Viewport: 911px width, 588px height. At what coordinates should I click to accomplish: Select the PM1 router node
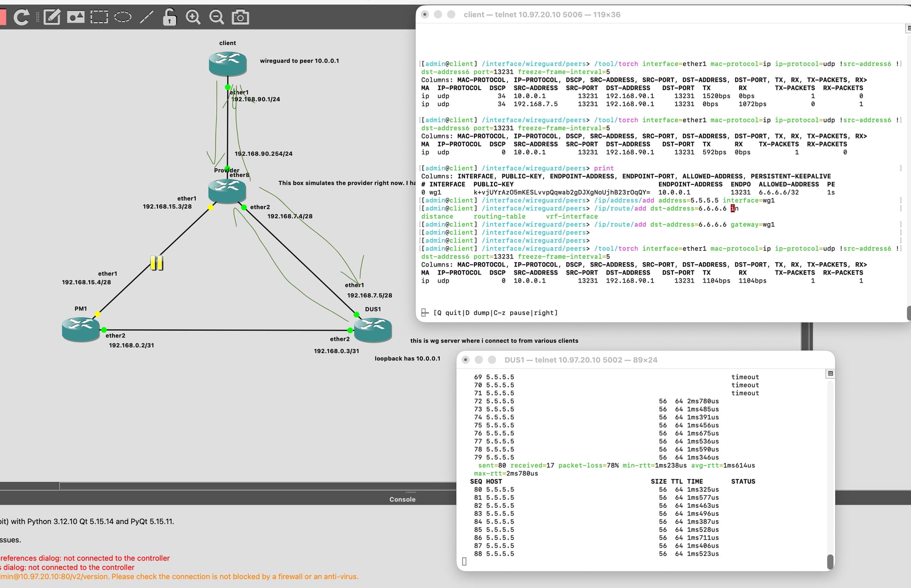click(x=81, y=329)
